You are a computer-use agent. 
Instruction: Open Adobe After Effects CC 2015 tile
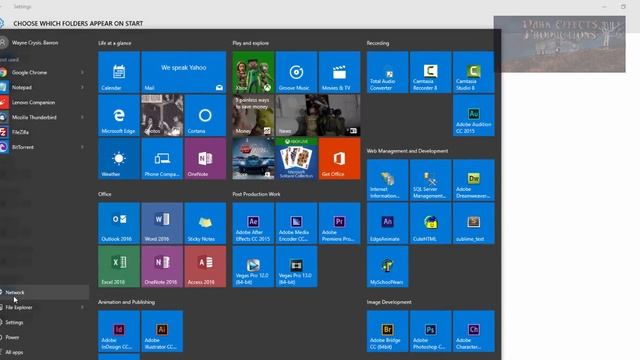click(253, 224)
